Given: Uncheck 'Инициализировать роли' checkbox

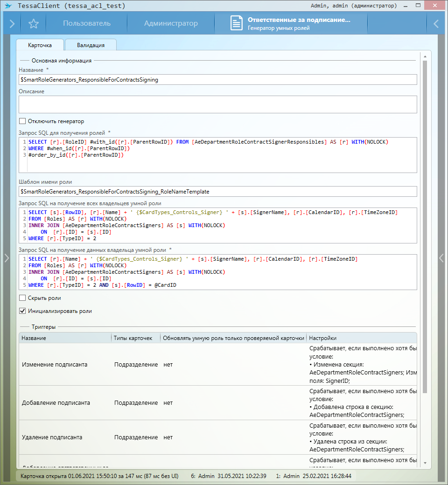Looking at the screenshot, I should [22, 311].
